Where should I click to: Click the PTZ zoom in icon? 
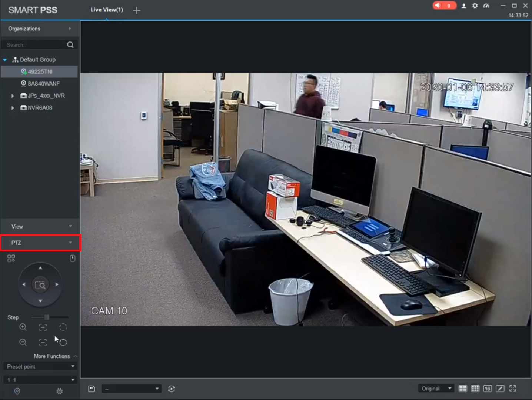coord(23,327)
